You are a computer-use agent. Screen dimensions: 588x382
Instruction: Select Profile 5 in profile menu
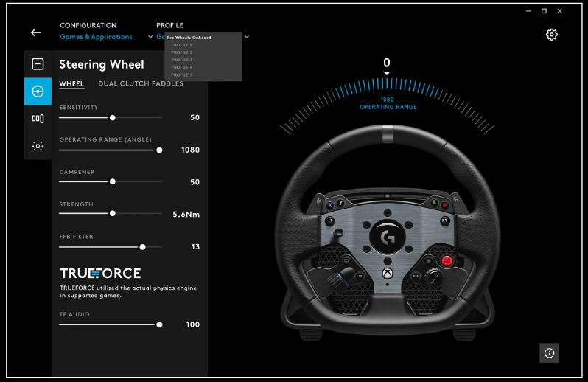click(x=181, y=74)
